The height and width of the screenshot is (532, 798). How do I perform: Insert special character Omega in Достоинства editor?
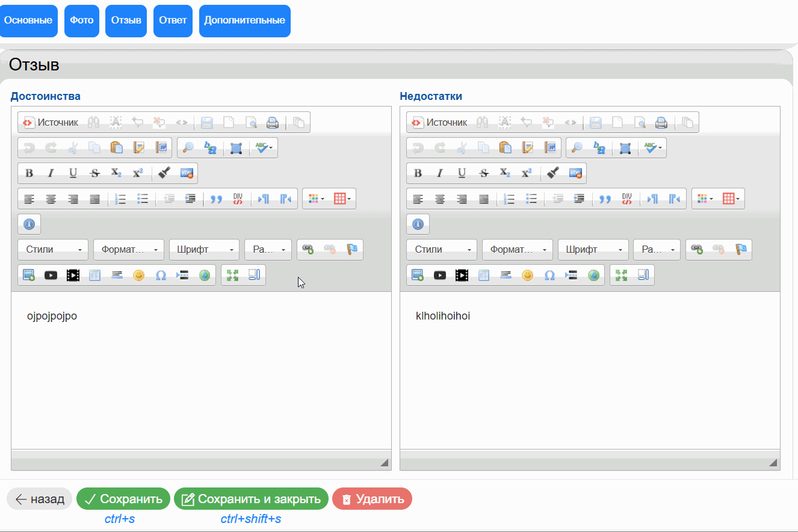pos(161,275)
